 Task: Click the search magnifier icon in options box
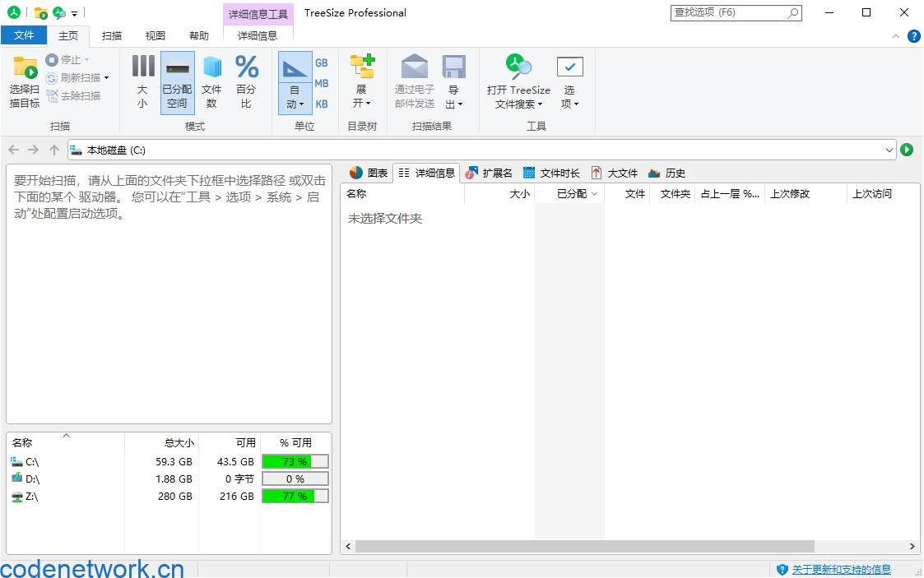(x=793, y=12)
